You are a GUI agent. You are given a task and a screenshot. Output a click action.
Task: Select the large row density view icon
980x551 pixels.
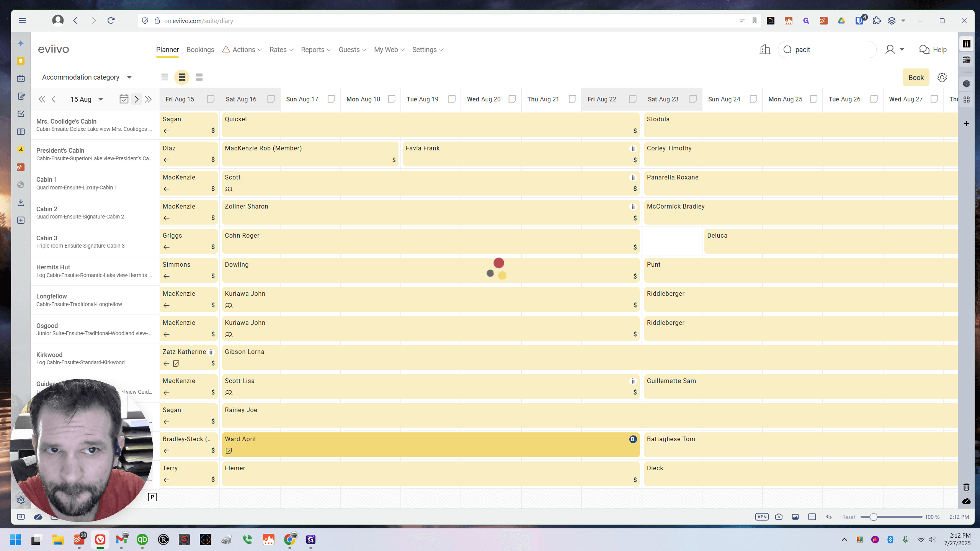[199, 77]
